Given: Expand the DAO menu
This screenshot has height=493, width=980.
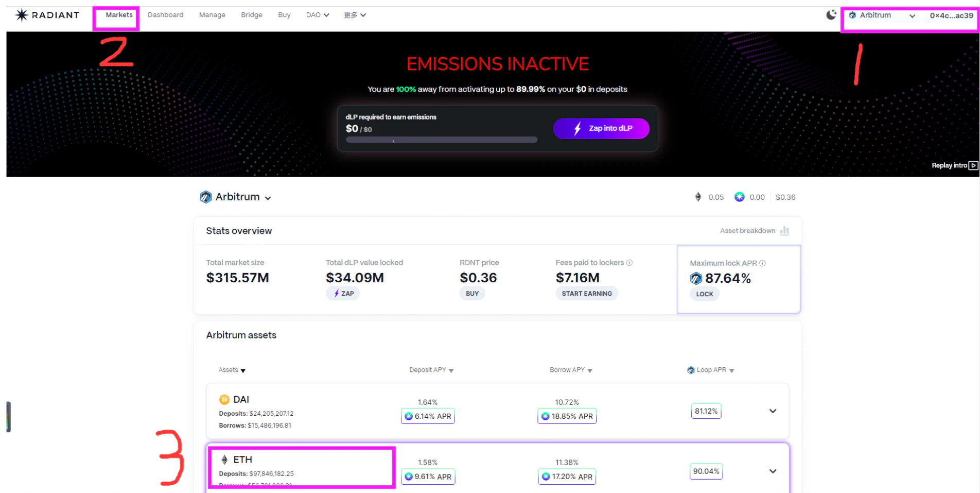Looking at the screenshot, I should point(318,15).
